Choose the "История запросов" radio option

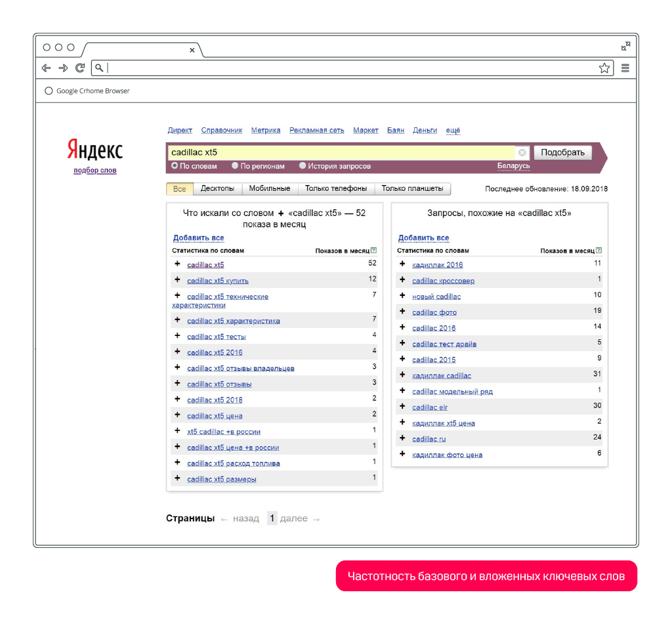tap(303, 166)
